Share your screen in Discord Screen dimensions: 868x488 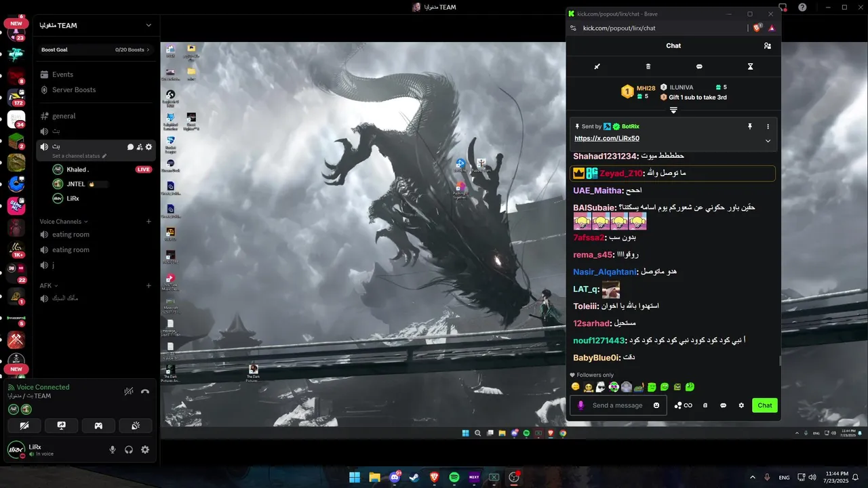62,426
